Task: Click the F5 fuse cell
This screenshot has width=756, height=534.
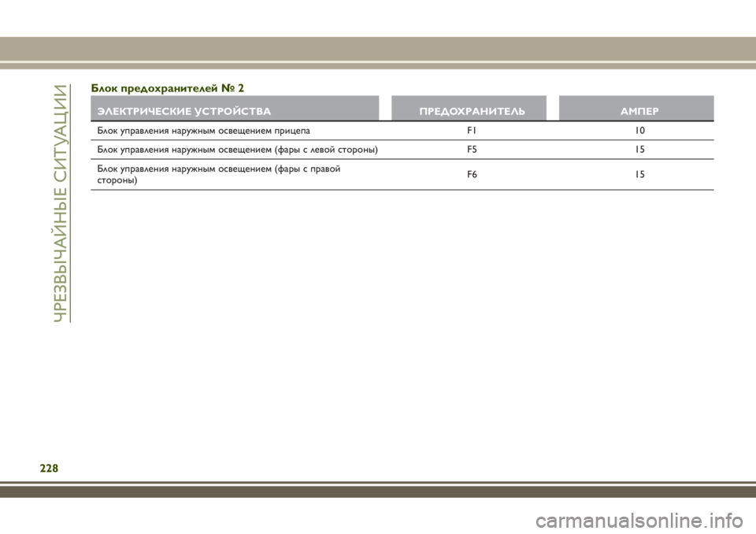Action: point(471,149)
